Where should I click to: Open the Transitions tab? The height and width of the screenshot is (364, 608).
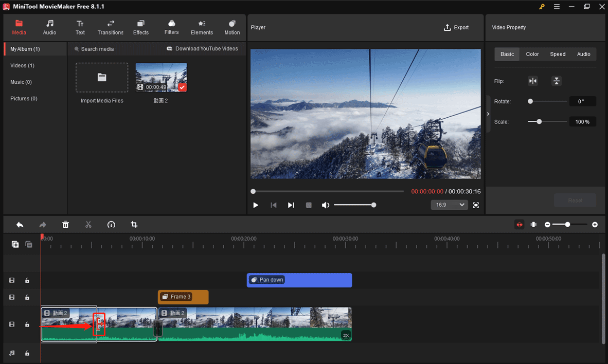tap(111, 28)
